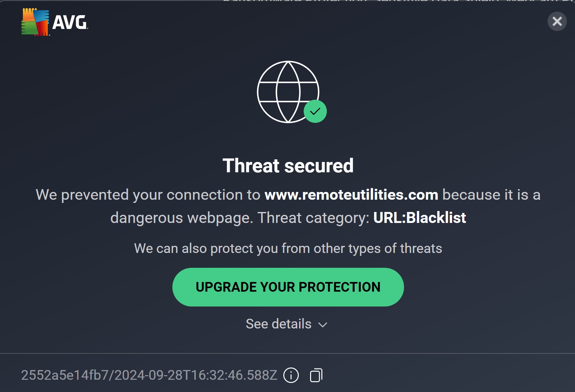575x392 pixels.
Task: Expand the See details section
Action: [x=279, y=324]
